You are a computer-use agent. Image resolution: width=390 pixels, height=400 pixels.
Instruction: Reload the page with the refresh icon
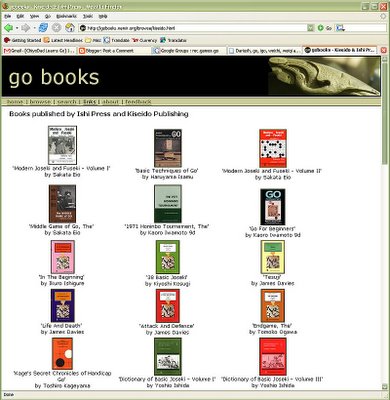(43, 28)
